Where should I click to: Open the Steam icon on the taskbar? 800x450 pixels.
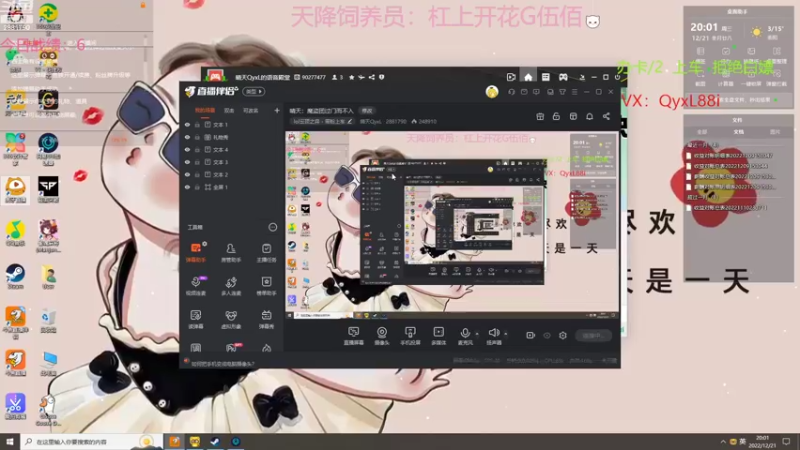(x=215, y=441)
